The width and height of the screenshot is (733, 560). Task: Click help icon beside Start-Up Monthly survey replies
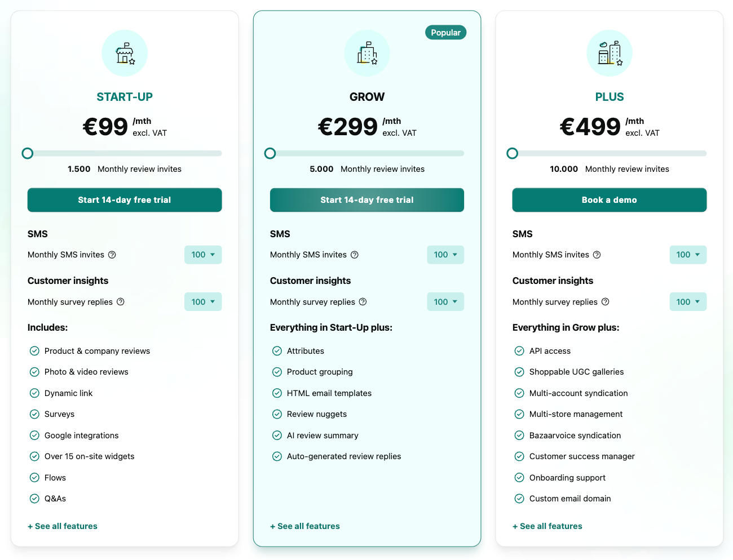[121, 302]
